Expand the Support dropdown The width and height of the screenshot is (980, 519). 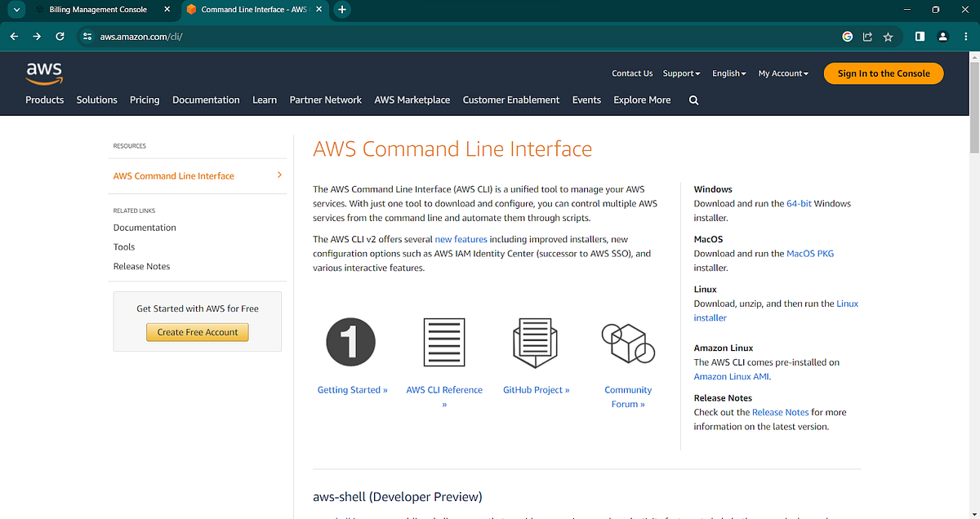[680, 73]
